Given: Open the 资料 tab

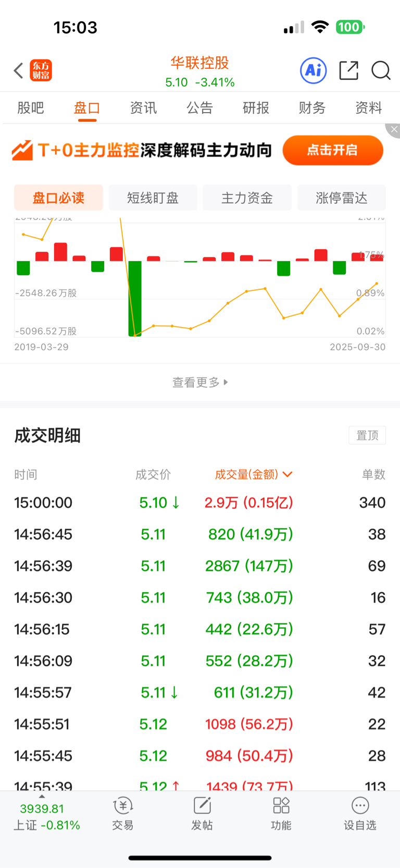Looking at the screenshot, I should tap(369, 108).
